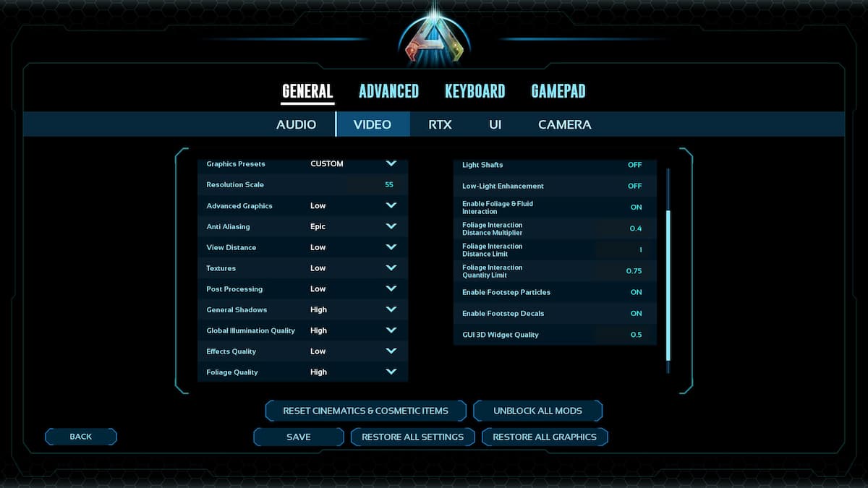
Task: Click RESTORE ALL GRAPHICS
Action: point(545,437)
